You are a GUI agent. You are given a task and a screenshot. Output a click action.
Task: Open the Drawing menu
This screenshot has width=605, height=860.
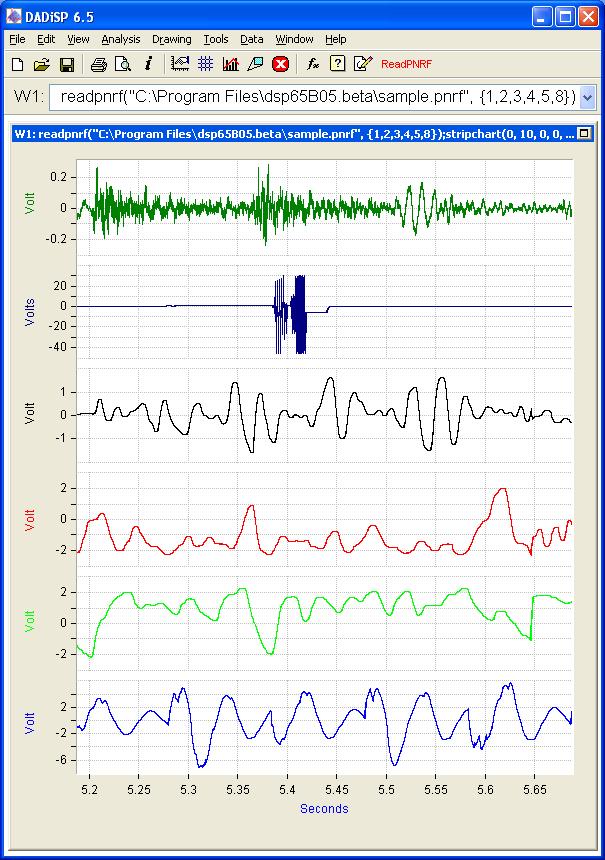pos(172,39)
